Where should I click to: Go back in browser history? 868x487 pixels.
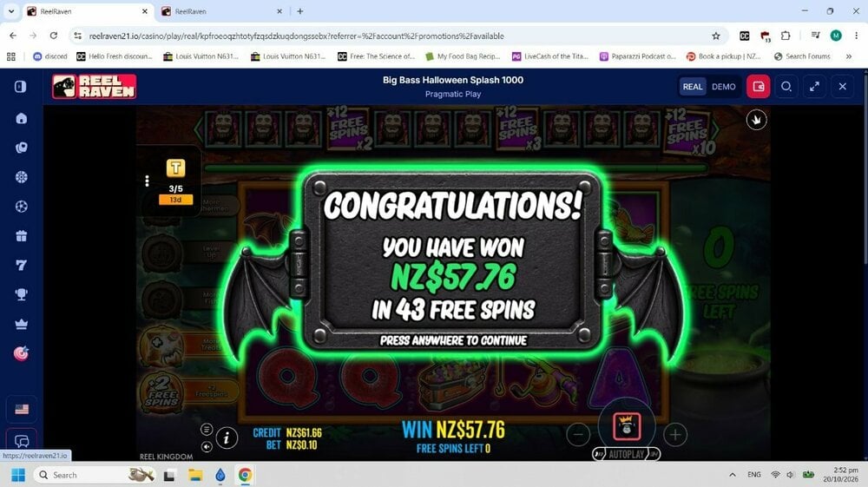[13, 36]
